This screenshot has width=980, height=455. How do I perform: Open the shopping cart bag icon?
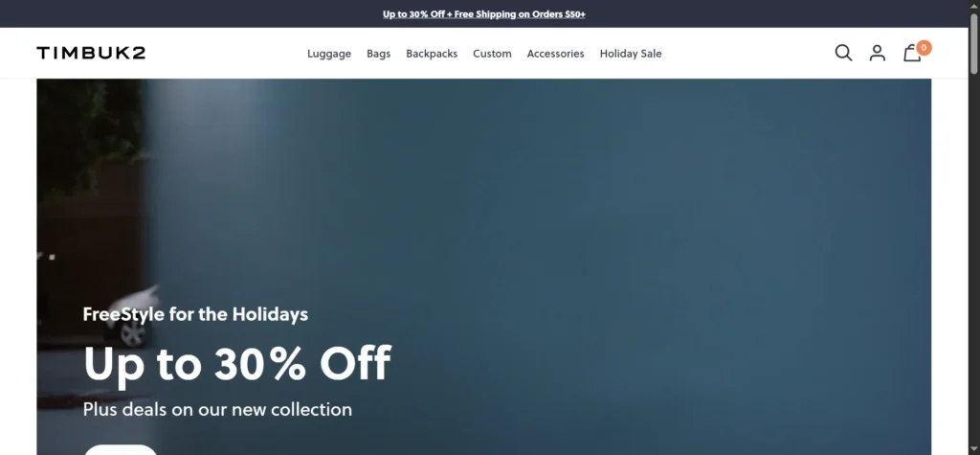[912, 54]
